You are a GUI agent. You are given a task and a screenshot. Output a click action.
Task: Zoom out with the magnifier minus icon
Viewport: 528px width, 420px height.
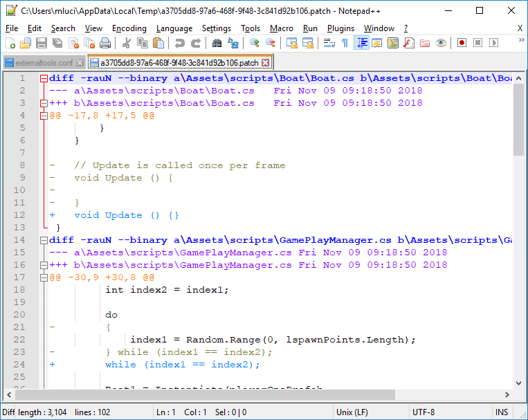coord(270,43)
